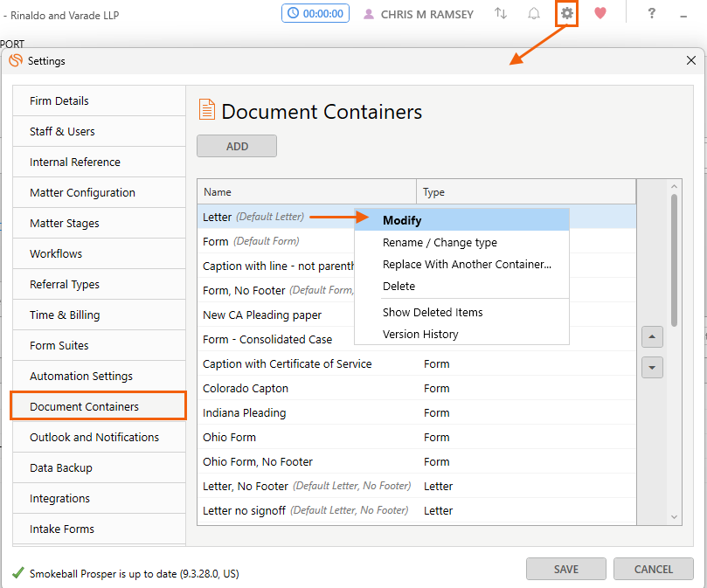Open the Staff & Users section
The height and width of the screenshot is (588, 707).
click(100, 132)
